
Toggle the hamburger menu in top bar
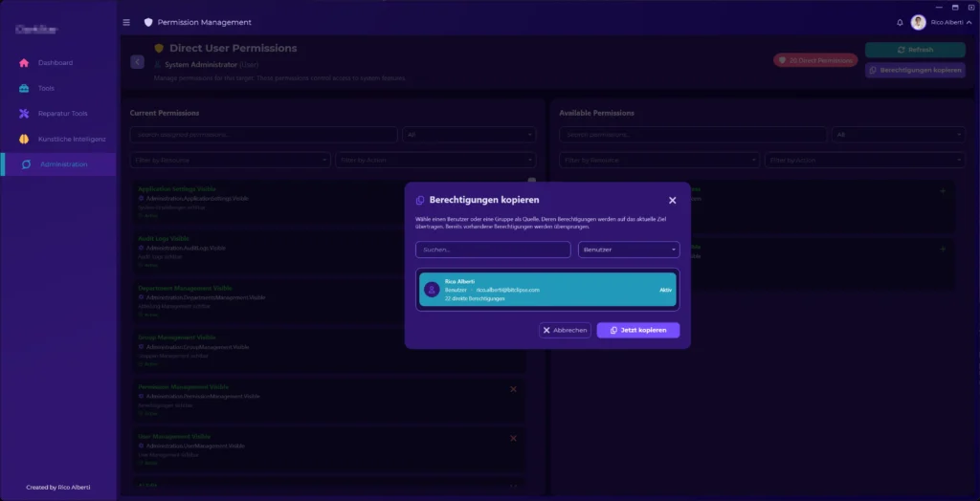pyautogui.click(x=126, y=23)
